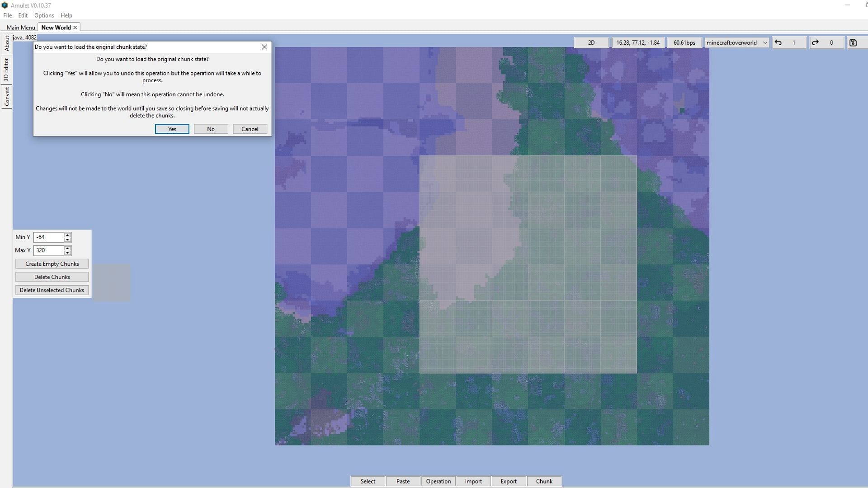Image resolution: width=868 pixels, height=488 pixels.
Task: Click the redo arrow icon
Action: point(816,42)
